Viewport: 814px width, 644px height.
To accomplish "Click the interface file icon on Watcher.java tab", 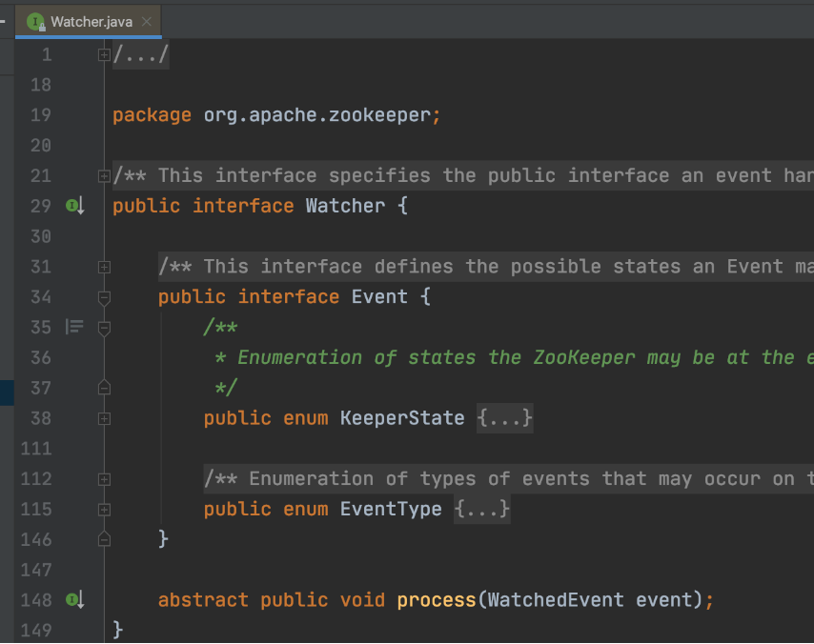I will [x=35, y=21].
